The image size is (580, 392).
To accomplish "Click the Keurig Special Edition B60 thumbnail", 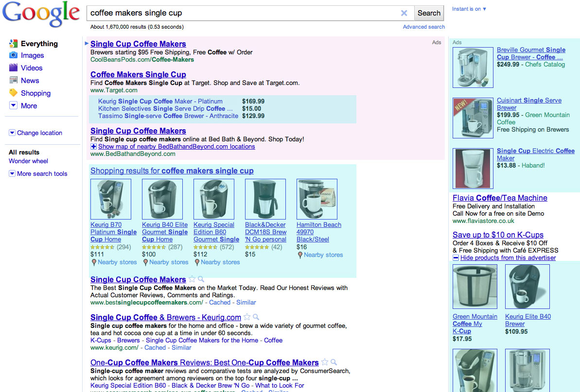I will 214,199.
